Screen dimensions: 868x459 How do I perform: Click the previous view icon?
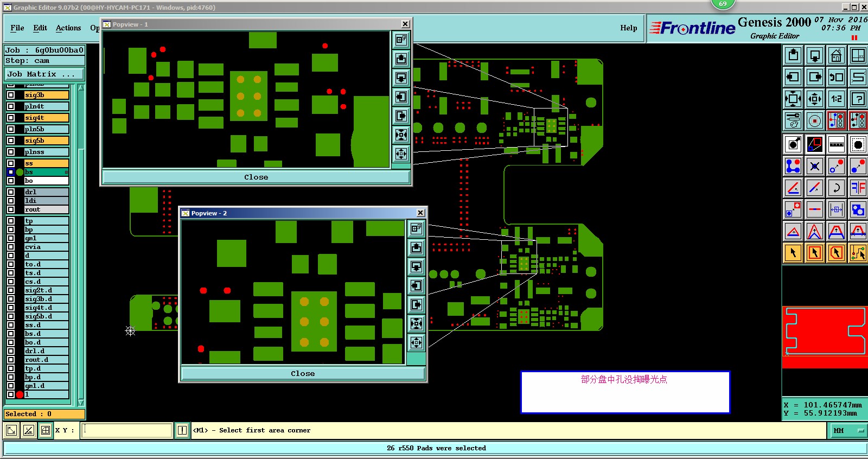pos(837,77)
